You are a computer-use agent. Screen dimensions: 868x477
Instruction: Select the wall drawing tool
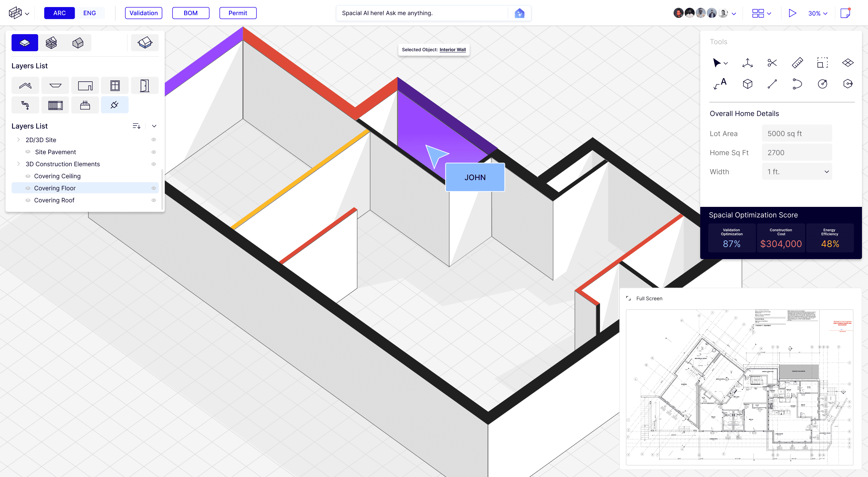(x=85, y=85)
